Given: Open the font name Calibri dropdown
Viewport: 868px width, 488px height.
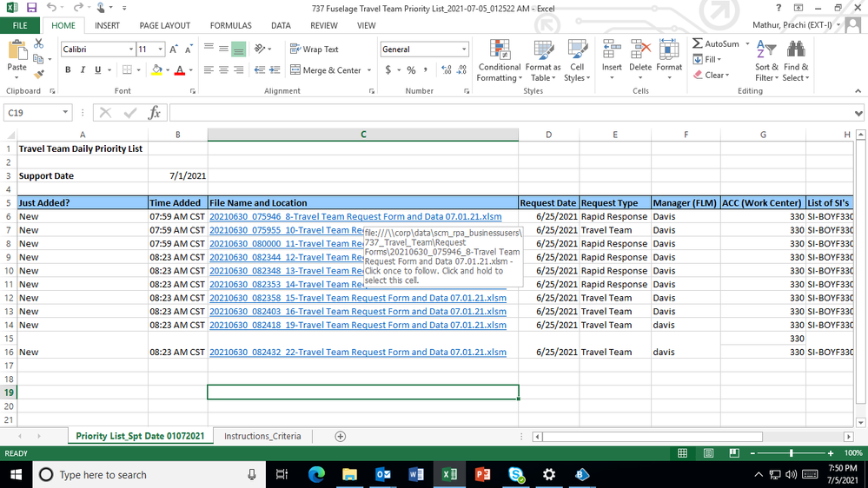Looking at the screenshot, I should [131, 49].
